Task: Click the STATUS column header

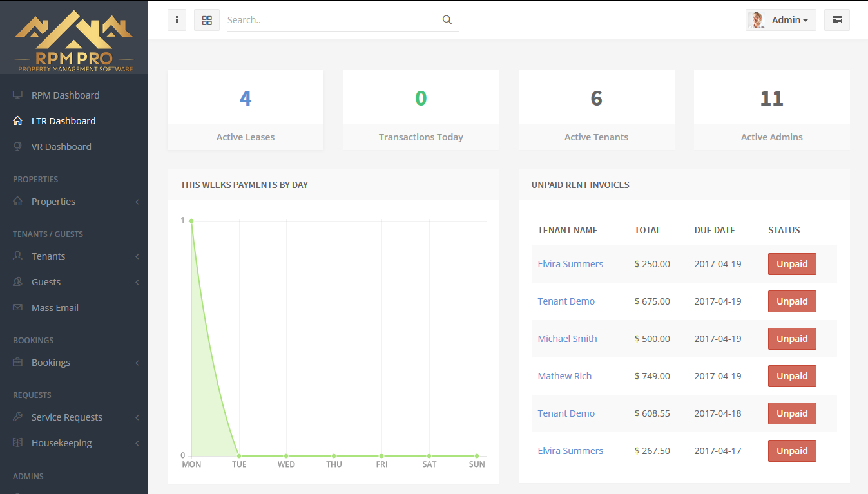Action: click(x=784, y=230)
